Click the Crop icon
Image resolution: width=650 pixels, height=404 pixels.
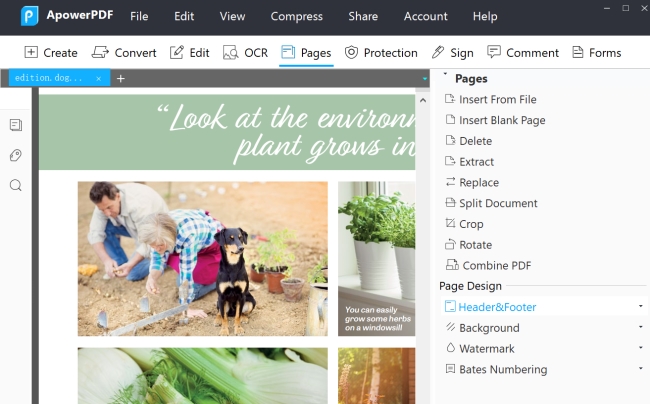click(x=450, y=223)
